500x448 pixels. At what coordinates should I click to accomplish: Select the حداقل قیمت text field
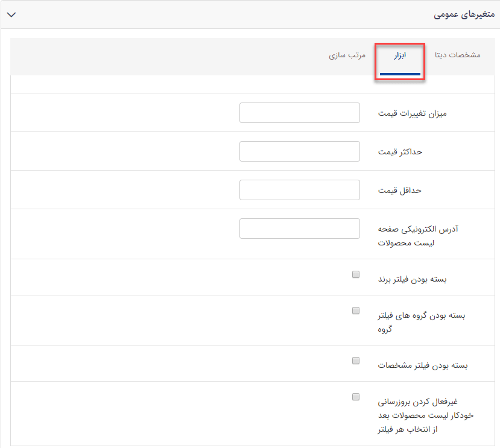(x=299, y=190)
